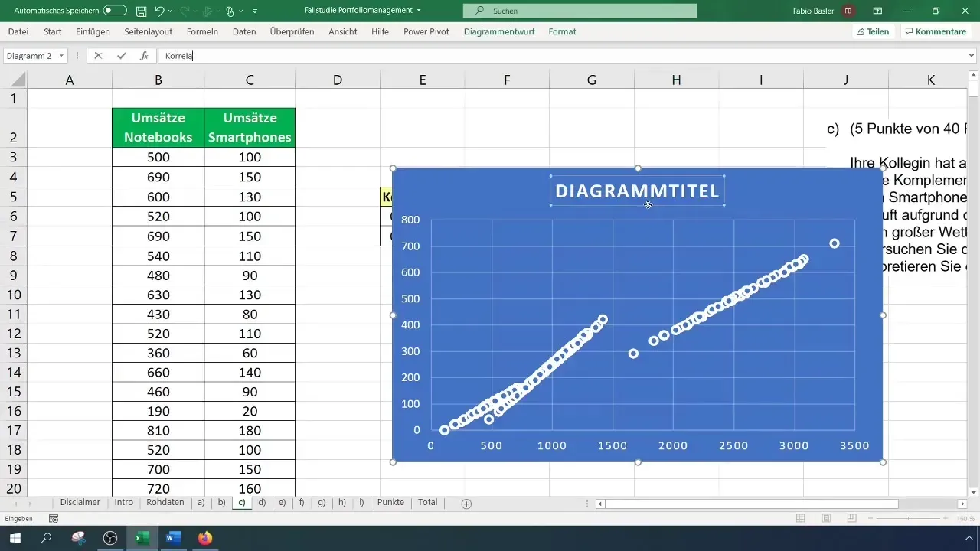This screenshot has width=980, height=551.
Task: Expand the formula bar chevron
Action: click(x=972, y=56)
